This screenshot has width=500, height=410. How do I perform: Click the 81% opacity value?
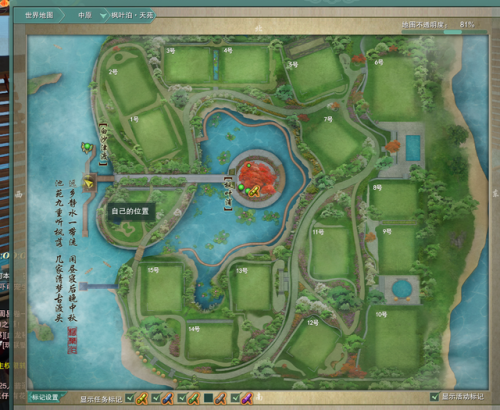pyautogui.click(x=467, y=24)
